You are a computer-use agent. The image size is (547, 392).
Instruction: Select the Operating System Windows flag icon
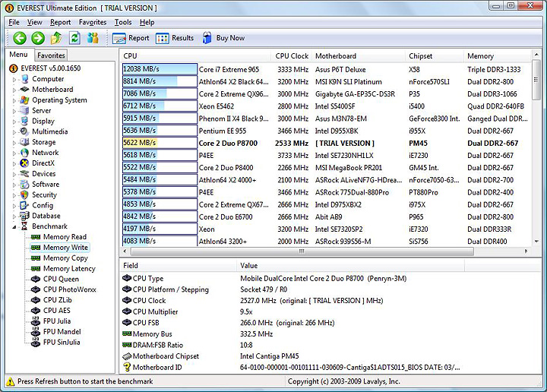[x=24, y=100]
